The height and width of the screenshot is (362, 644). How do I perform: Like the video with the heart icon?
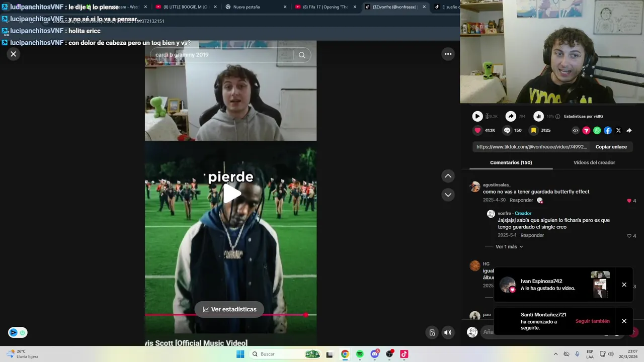[x=477, y=130]
